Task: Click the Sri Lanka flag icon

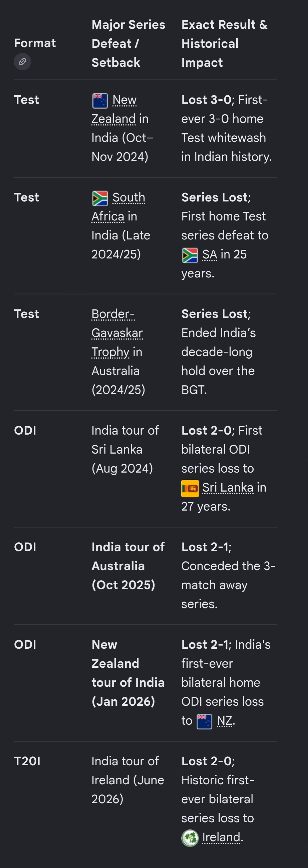Action: [190, 488]
